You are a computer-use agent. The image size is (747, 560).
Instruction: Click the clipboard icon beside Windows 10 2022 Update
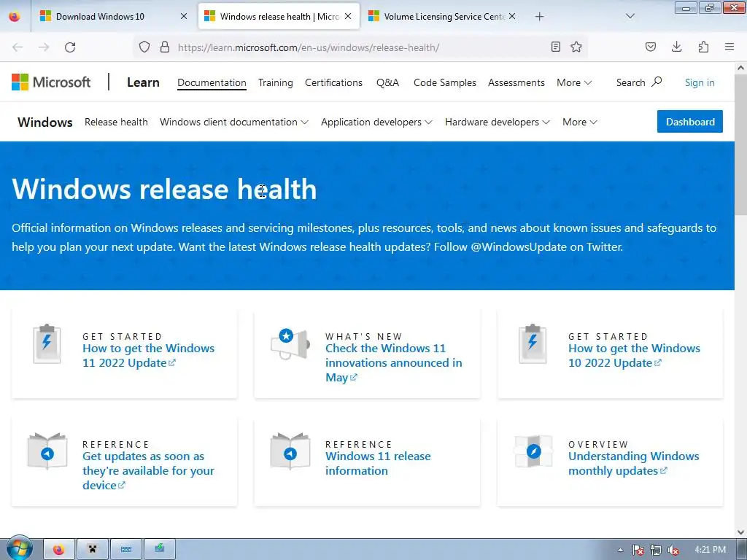coord(533,344)
